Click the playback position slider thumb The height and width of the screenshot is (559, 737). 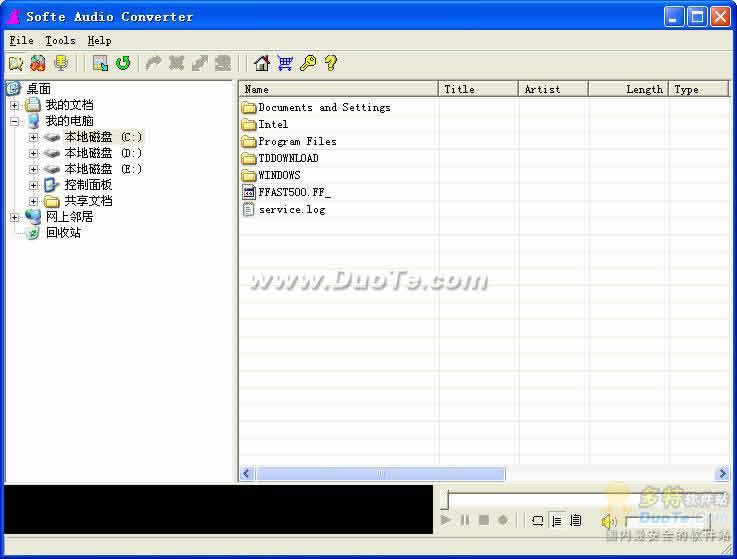click(446, 500)
